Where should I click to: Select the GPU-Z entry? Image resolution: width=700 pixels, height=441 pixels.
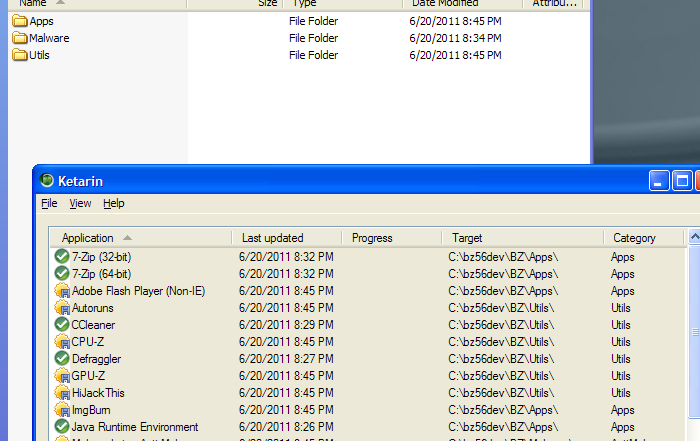88,376
